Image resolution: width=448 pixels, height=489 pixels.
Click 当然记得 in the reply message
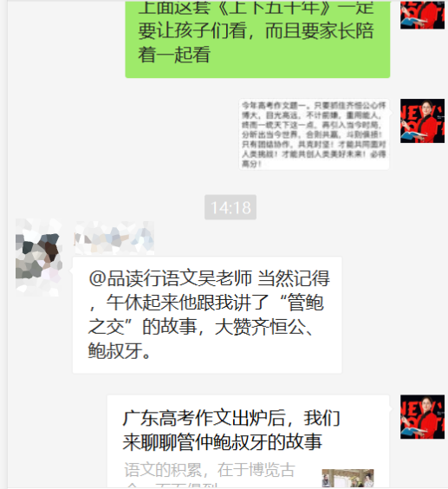[294, 278]
